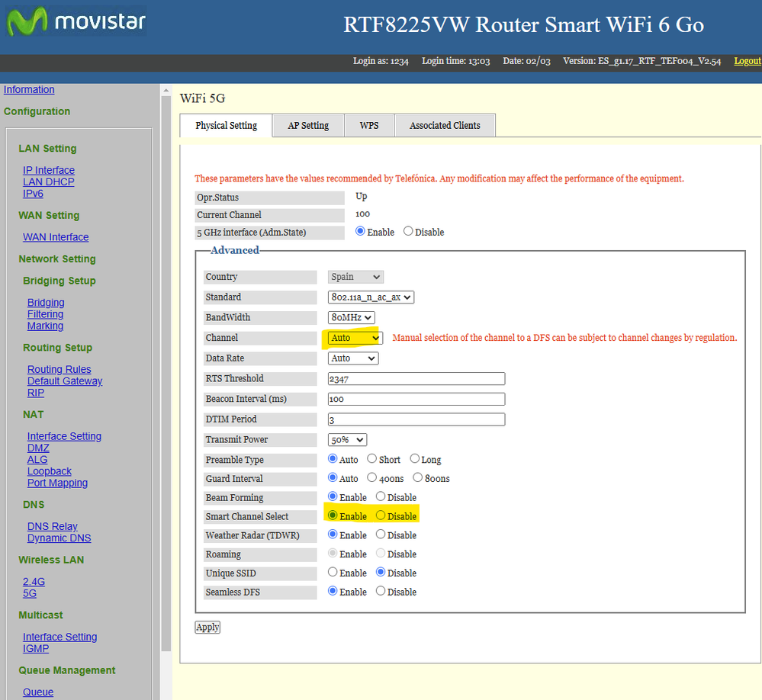Open the Transmit Power dropdown

click(347, 440)
